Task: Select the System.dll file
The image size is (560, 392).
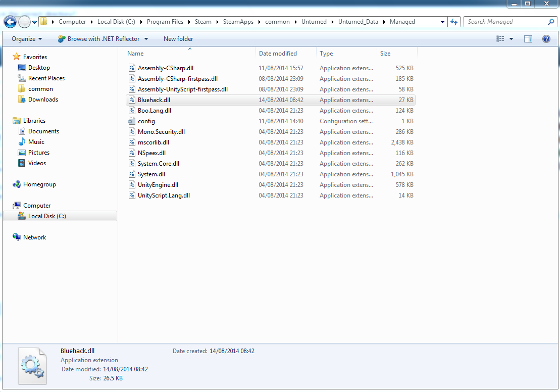Action: [x=151, y=174]
